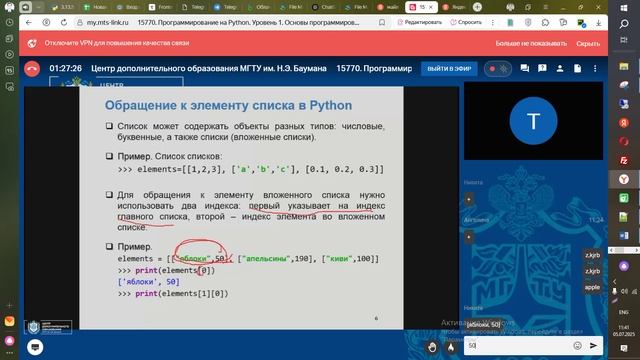
Task: Switch to the 'Новая' browser tab
Action: [95, 7]
